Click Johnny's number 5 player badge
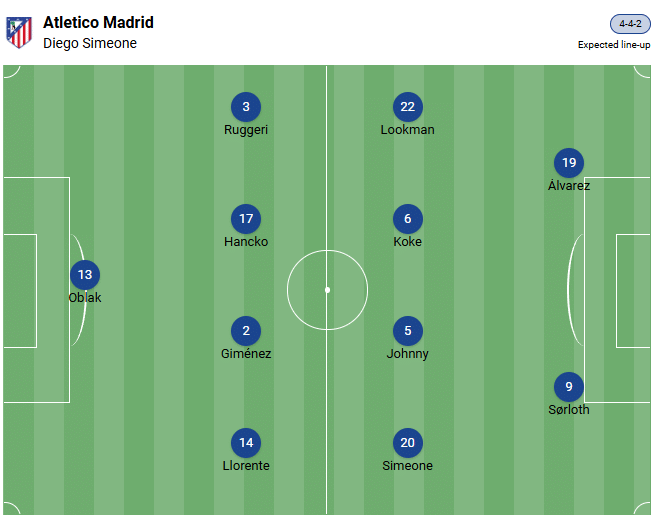654x518 pixels. point(407,331)
